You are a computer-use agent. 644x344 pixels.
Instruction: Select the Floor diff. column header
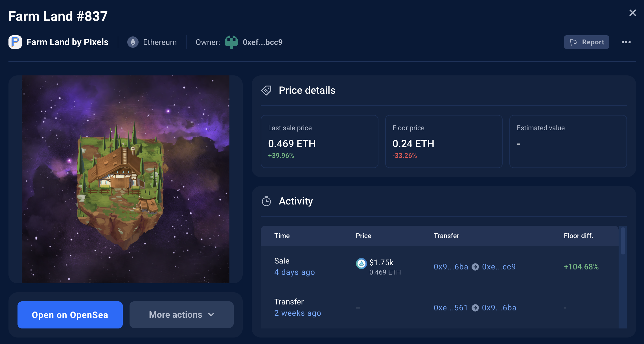[x=578, y=236]
